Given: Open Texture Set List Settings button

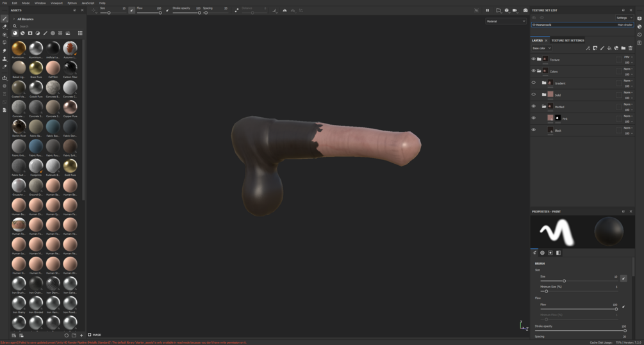Looking at the screenshot, I should pos(624,18).
